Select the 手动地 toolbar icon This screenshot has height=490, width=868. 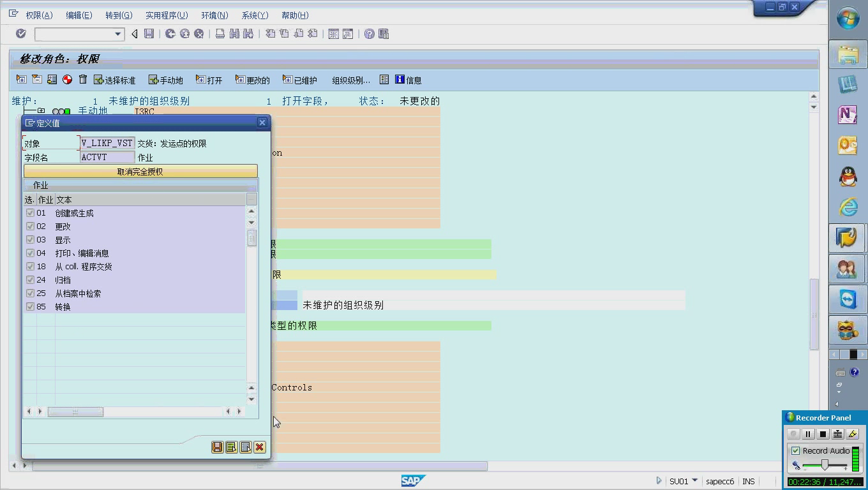point(165,80)
